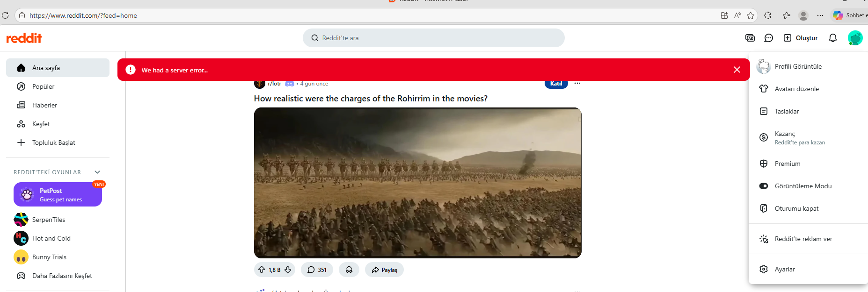Click the r/lotr community avatar
The height and width of the screenshot is (292, 868).
click(x=260, y=84)
